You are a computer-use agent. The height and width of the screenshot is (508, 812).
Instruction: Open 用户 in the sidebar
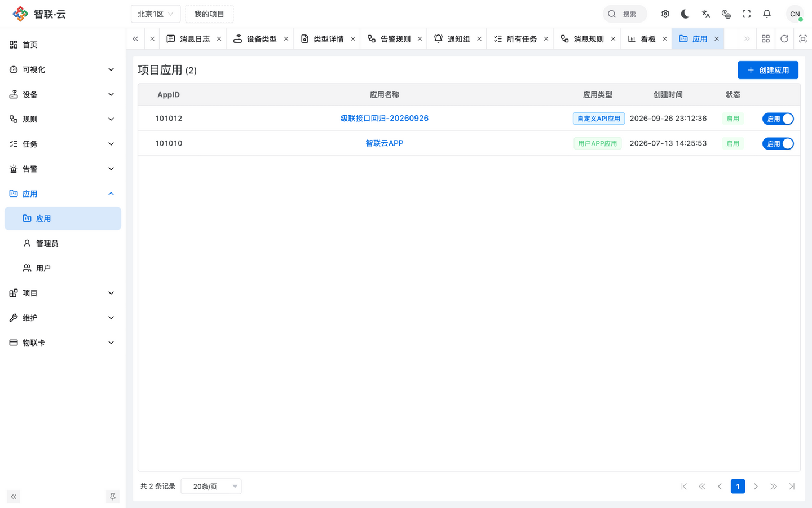click(63, 268)
